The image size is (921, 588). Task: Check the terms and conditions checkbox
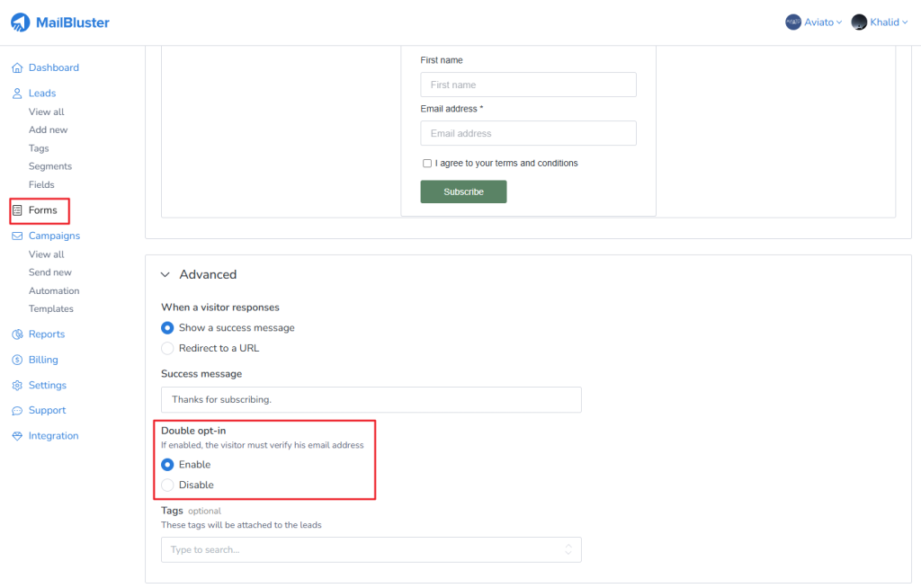point(427,164)
